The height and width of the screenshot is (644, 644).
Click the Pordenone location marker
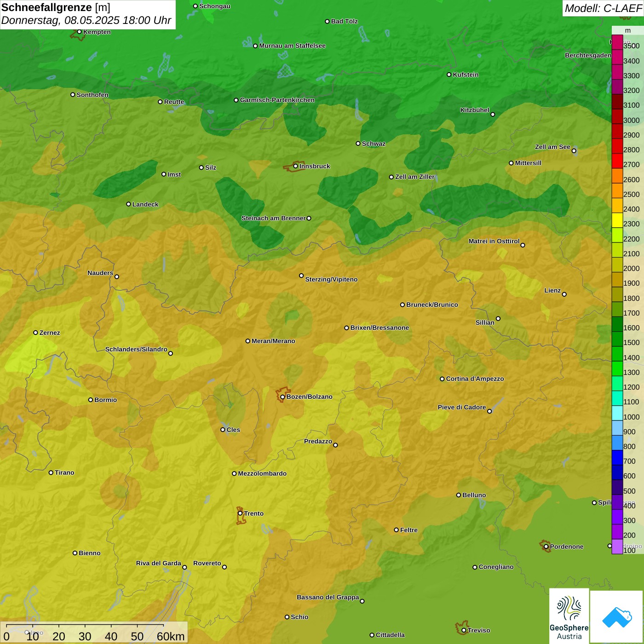click(x=546, y=546)
